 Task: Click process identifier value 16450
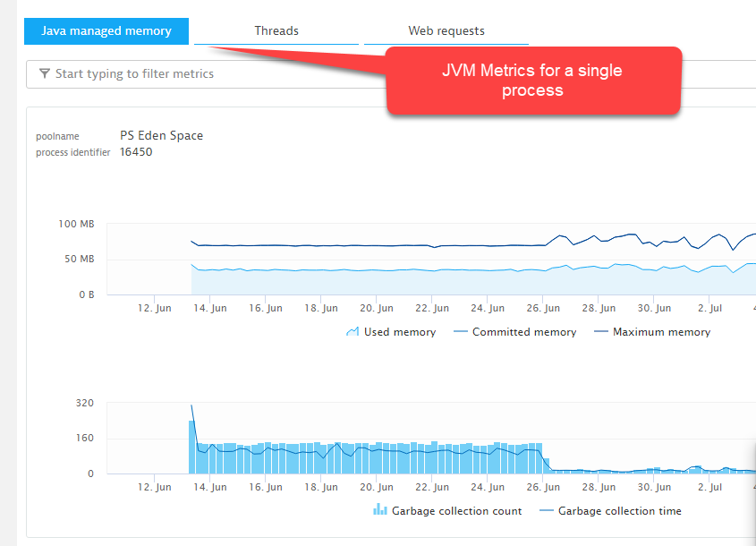point(136,152)
